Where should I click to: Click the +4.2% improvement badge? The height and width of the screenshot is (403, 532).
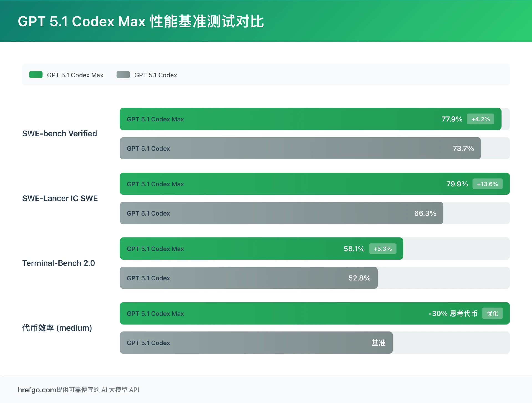(x=480, y=119)
